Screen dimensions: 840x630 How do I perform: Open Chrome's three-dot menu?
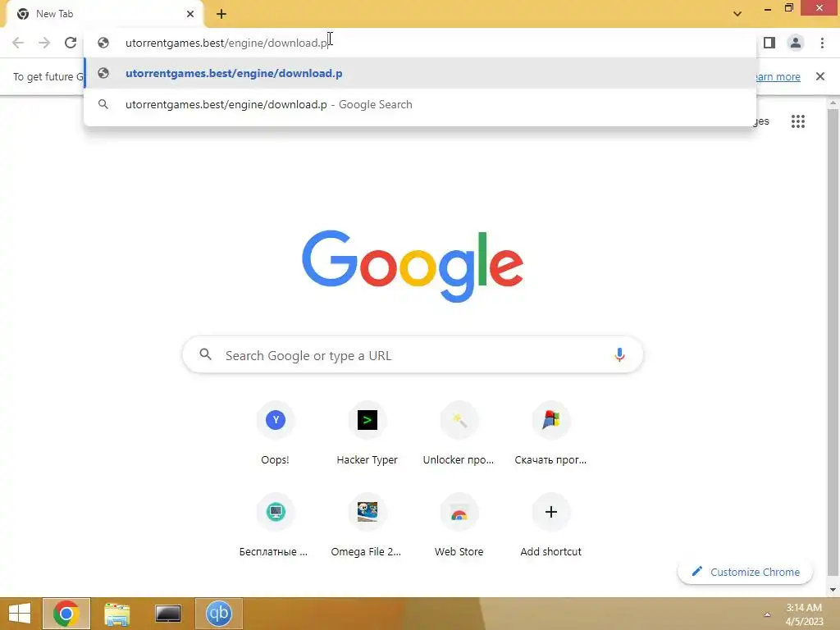822,43
